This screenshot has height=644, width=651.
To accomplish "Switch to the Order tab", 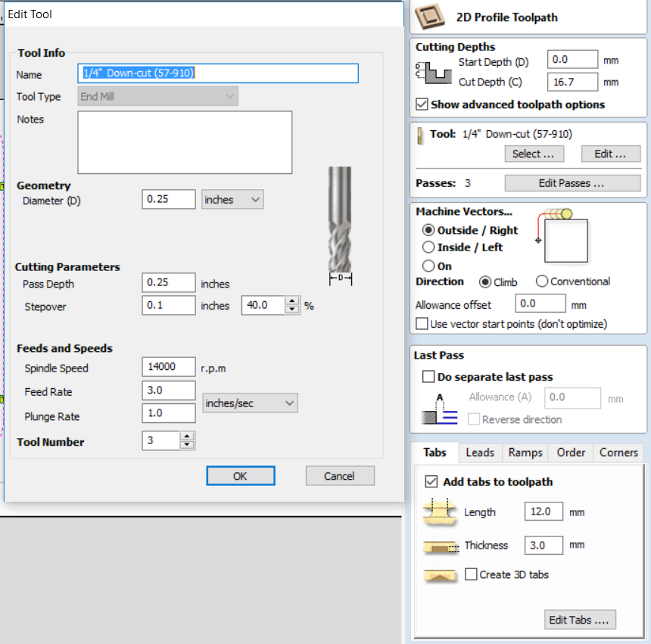I will point(571,453).
